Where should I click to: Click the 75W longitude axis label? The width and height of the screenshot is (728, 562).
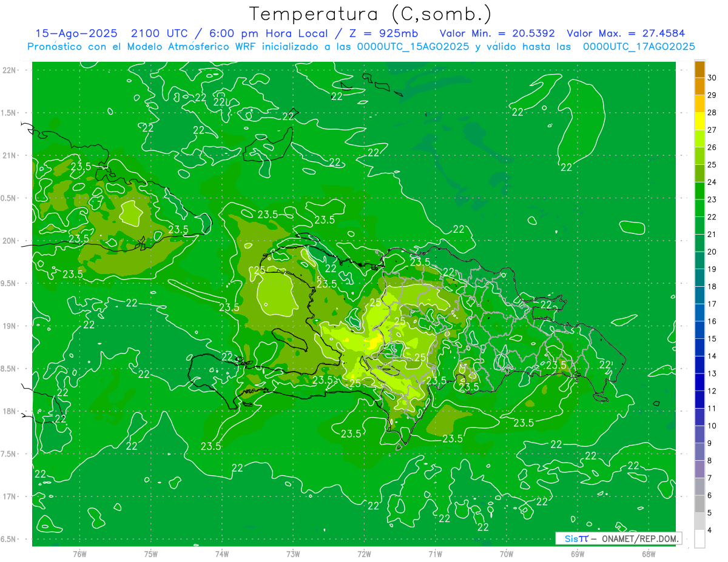pos(151,554)
